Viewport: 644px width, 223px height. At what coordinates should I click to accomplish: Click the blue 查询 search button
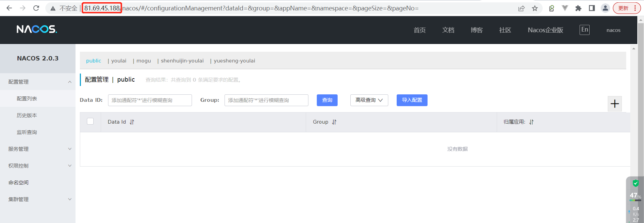[x=327, y=100]
